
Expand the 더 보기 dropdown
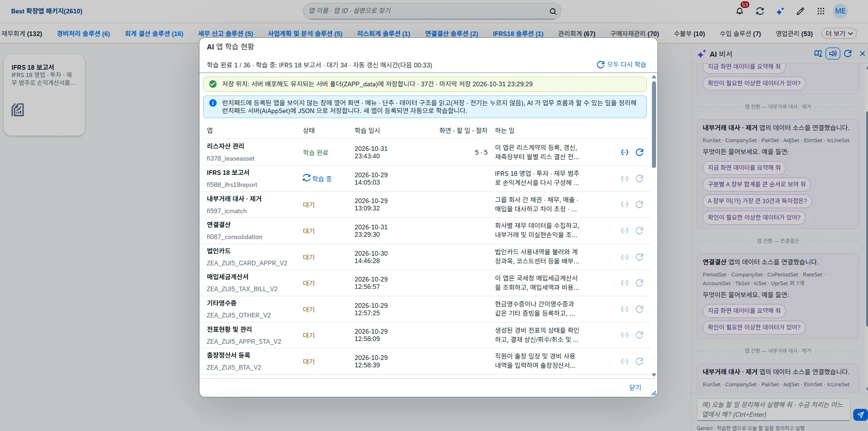(x=839, y=34)
